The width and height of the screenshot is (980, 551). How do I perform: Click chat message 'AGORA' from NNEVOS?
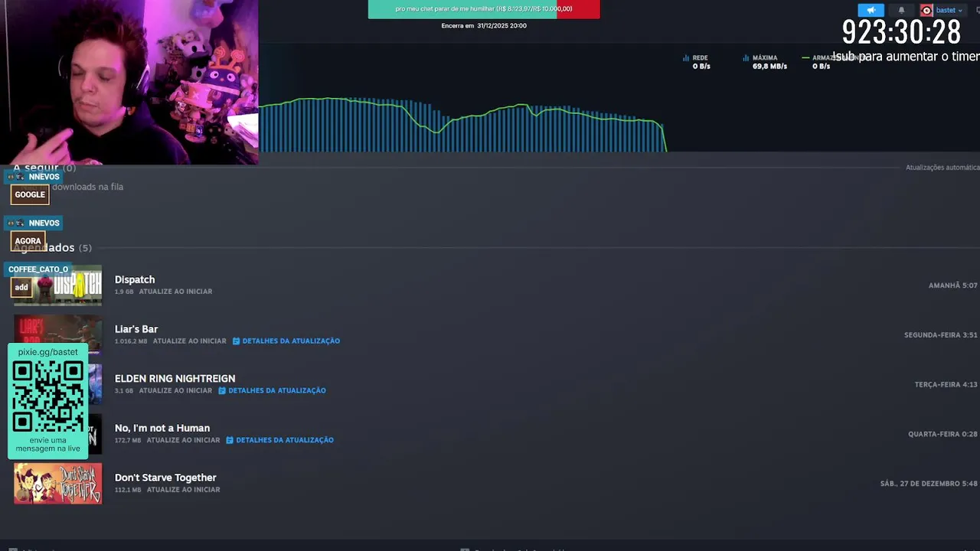pyautogui.click(x=28, y=241)
